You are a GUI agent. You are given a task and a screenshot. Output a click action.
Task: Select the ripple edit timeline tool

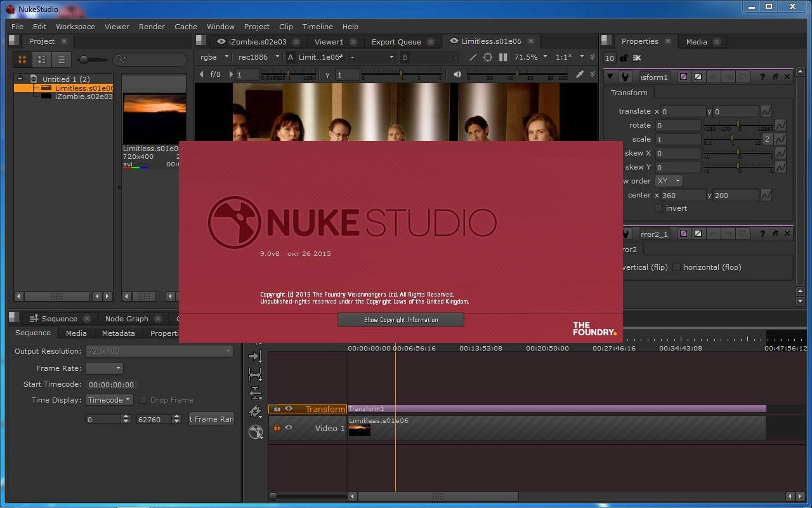[255, 356]
